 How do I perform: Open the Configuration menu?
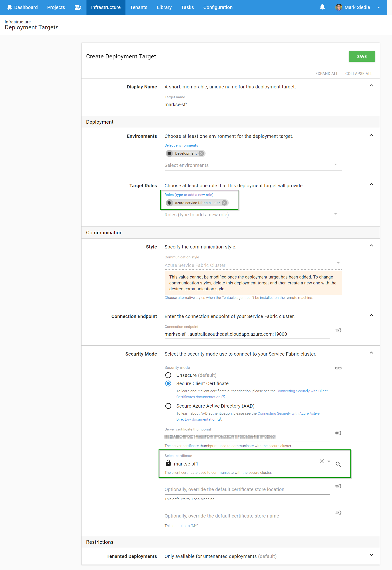(x=218, y=7)
